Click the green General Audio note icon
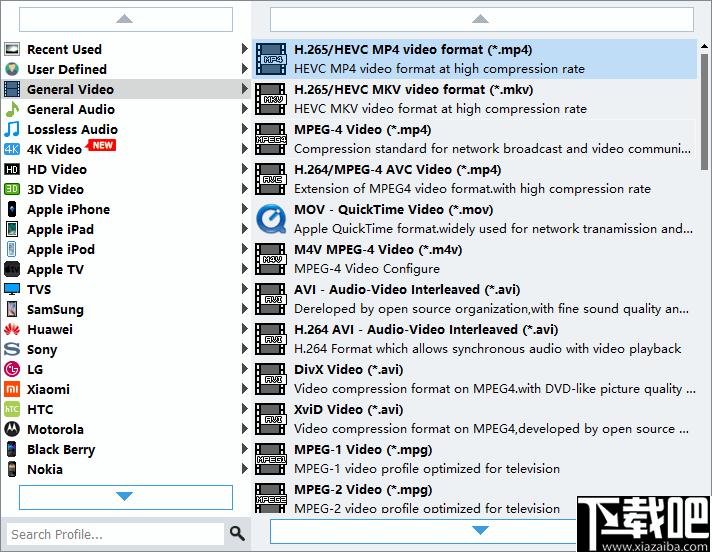The image size is (712, 552). pos(12,109)
